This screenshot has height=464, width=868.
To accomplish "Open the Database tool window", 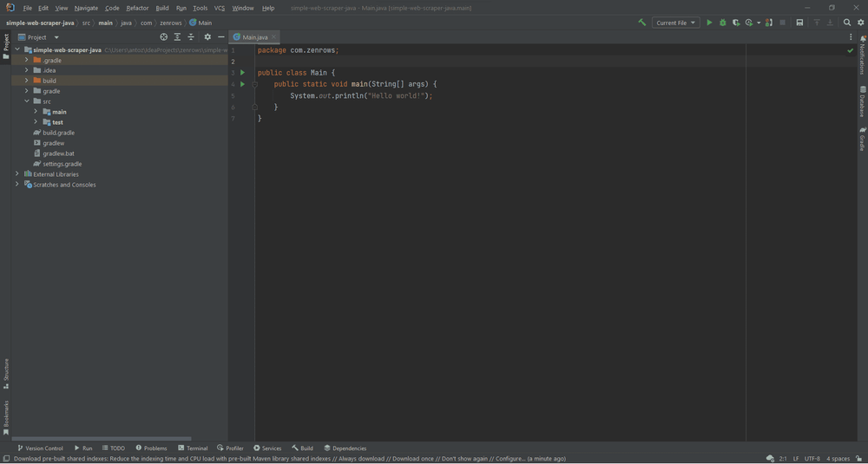I will [863, 101].
